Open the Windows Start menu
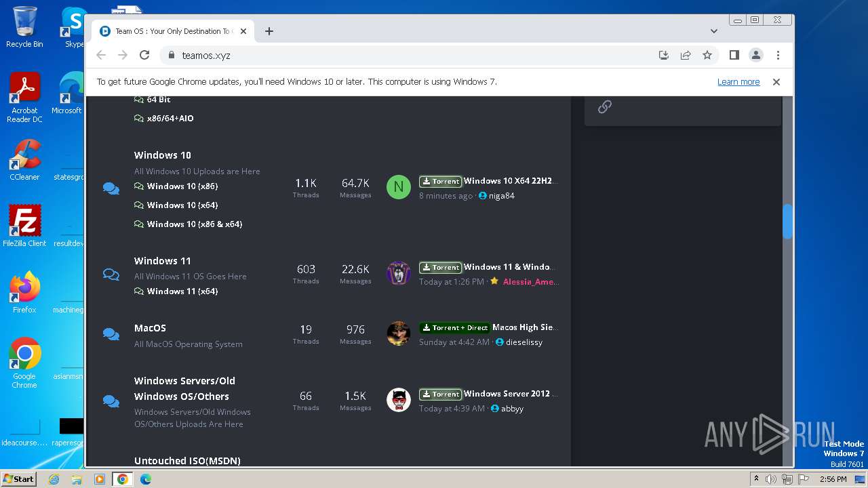 tap(19, 479)
